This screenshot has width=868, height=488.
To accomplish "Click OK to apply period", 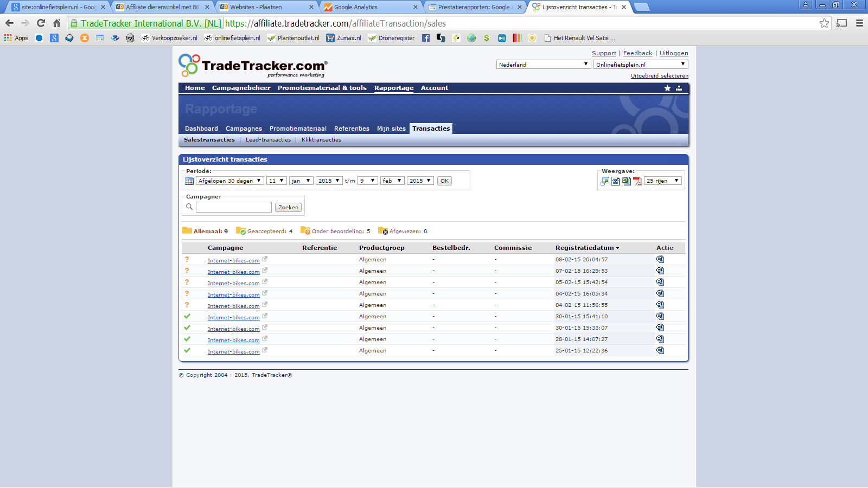I will click(x=444, y=181).
